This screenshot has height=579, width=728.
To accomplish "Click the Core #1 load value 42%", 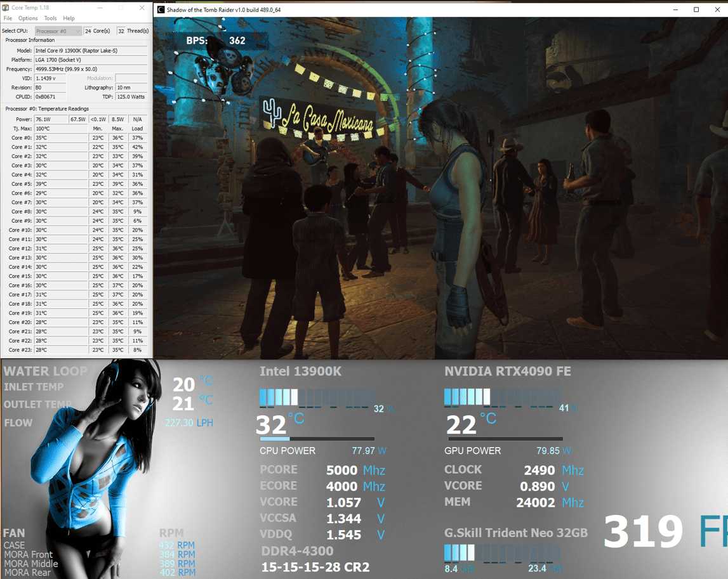I will click(x=138, y=147).
